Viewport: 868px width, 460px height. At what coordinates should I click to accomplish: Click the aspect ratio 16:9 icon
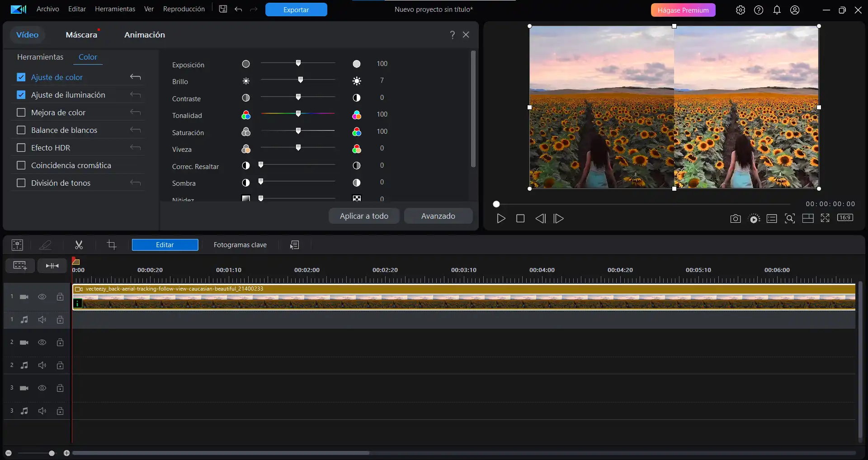[x=845, y=217]
